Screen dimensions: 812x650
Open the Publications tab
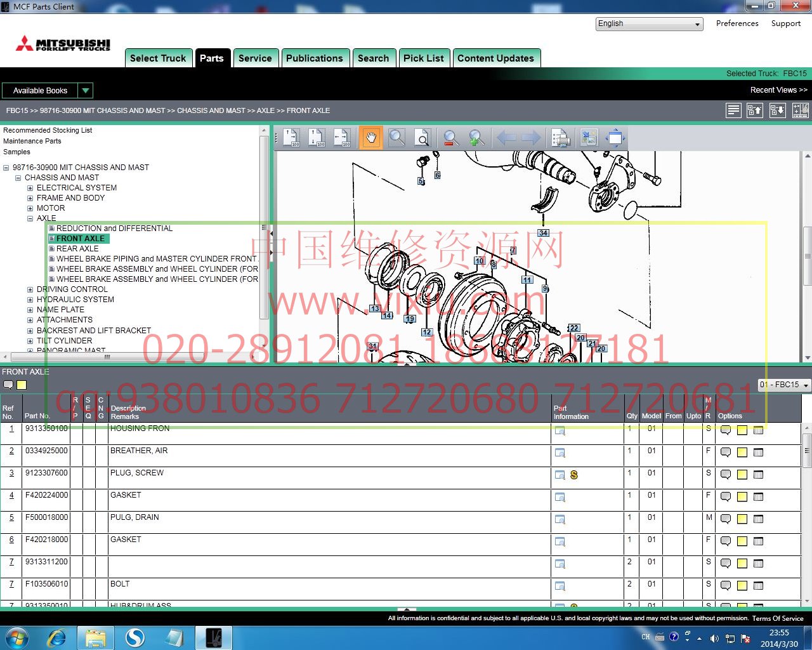[314, 58]
